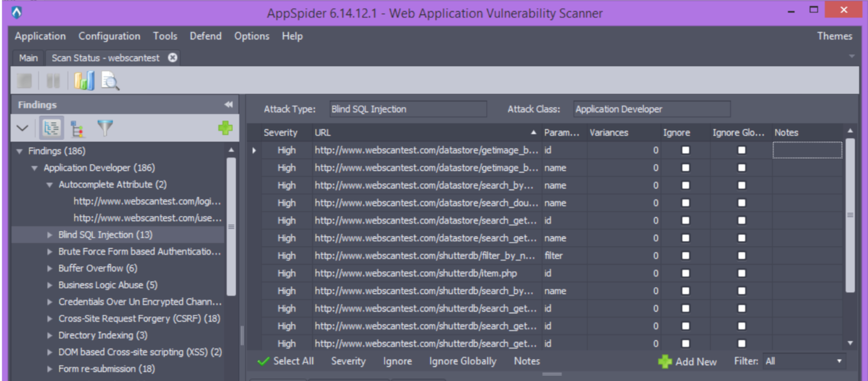Screen dimensions: 868x381
Task: Open the Help menu
Action: point(292,36)
